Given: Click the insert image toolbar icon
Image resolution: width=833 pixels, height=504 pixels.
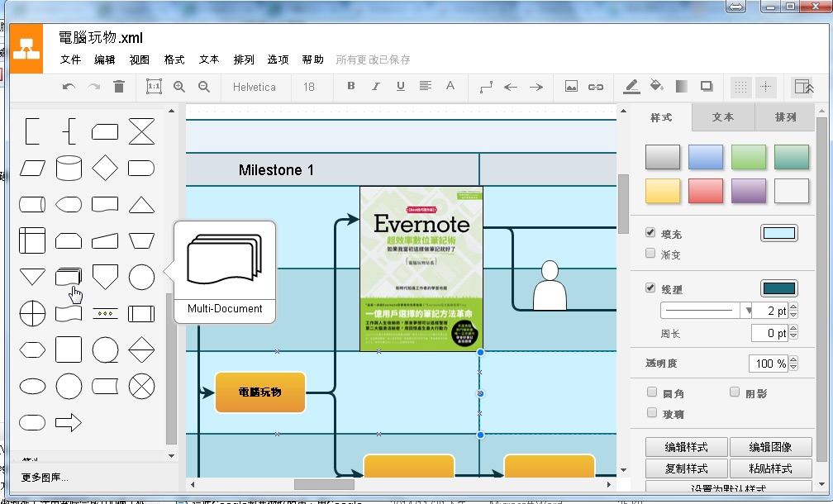Looking at the screenshot, I should pyautogui.click(x=571, y=87).
